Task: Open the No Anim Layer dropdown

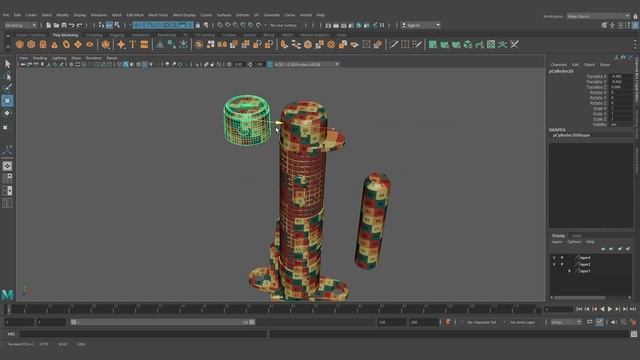Action: pos(523,322)
